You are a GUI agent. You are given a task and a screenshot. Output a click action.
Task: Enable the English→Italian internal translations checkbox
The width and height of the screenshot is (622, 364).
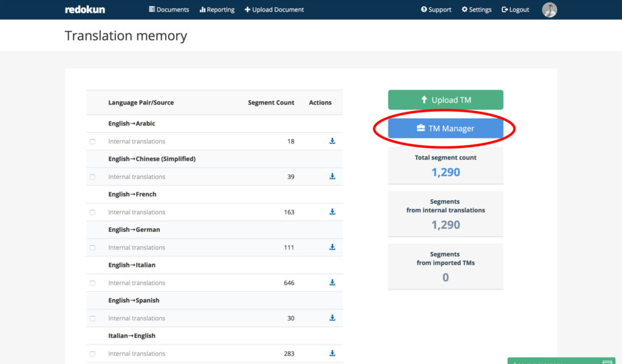pos(92,283)
